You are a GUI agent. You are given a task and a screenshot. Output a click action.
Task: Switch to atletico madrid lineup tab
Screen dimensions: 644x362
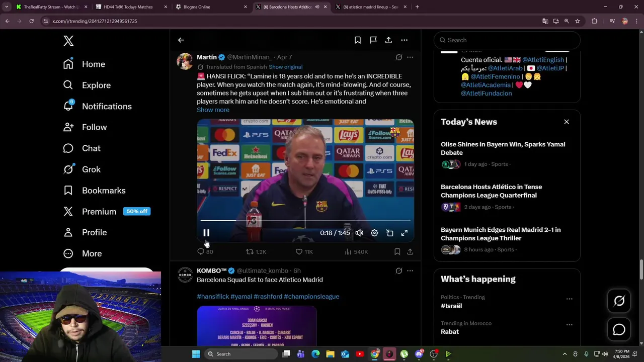point(370,7)
